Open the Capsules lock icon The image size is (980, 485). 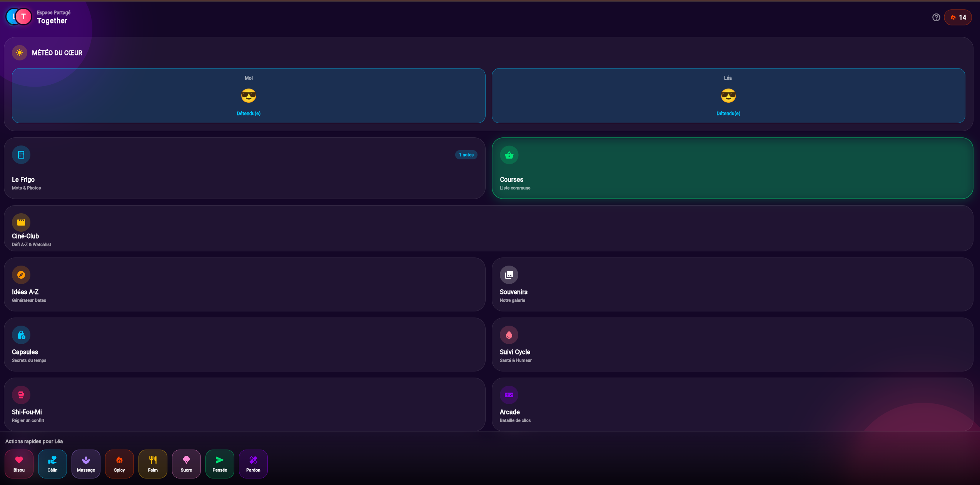click(21, 335)
